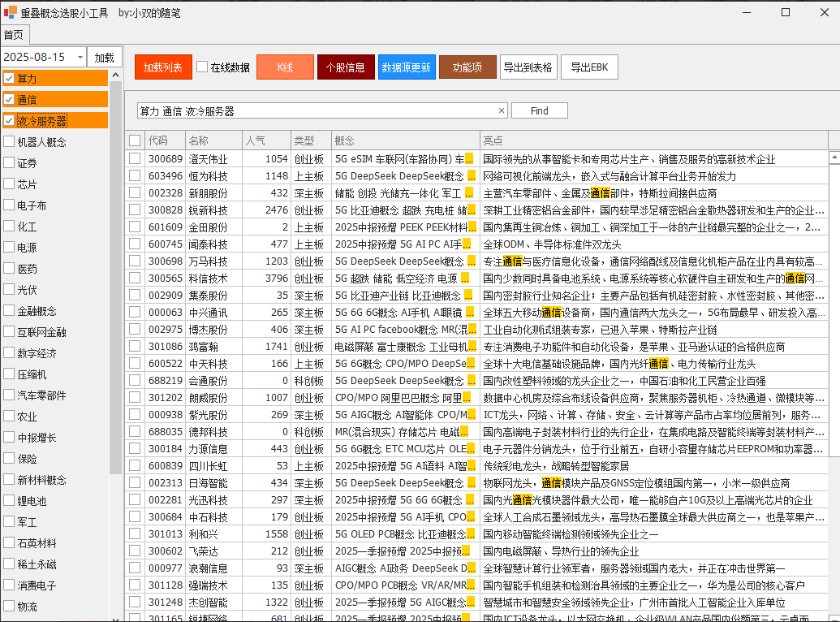Image resolution: width=840 pixels, height=622 pixels.
Task: Switch to the 首页 tab
Action: (x=14, y=35)
